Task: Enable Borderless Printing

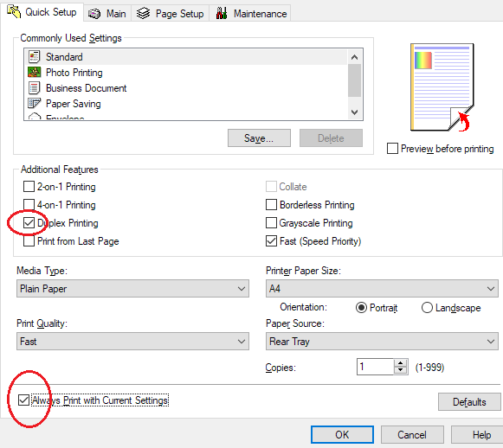Action: 271,205
